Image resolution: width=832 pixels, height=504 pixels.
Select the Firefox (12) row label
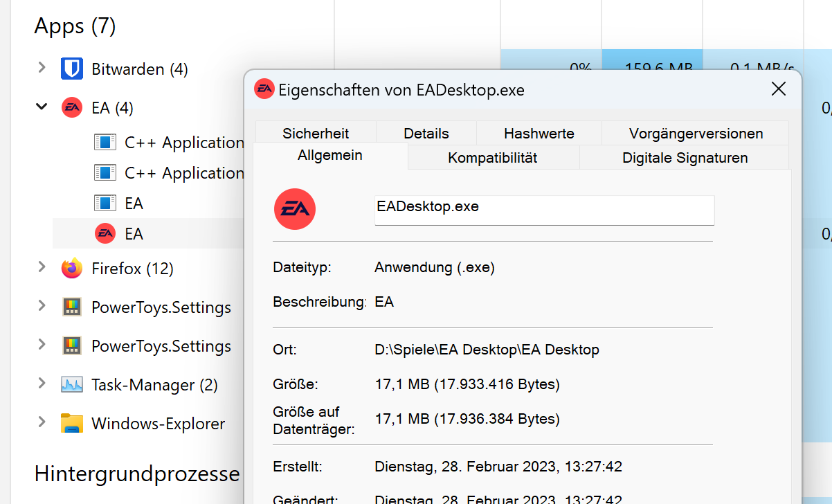pyautogui.click(x=133, y=269)
